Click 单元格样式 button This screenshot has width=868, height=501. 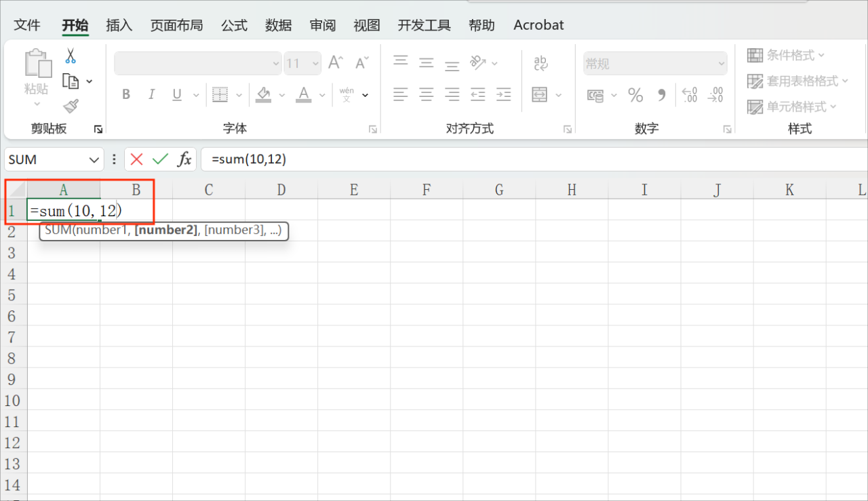(792, 107)
